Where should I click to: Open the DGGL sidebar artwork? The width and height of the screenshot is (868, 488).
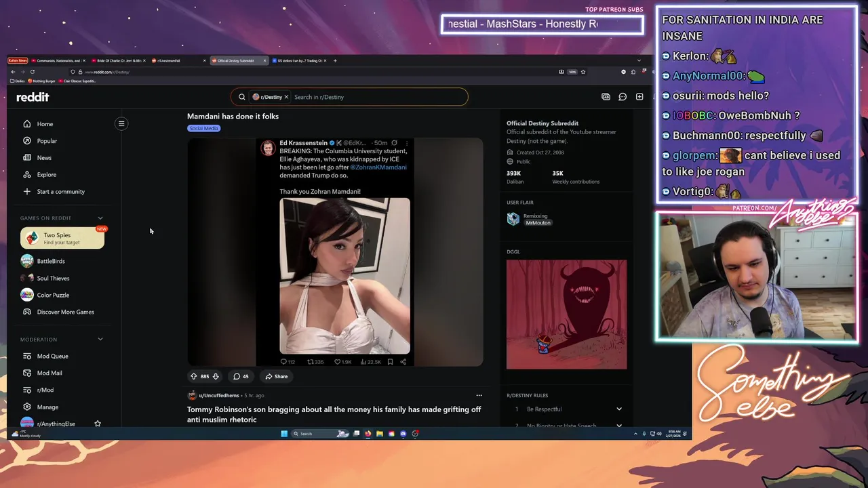[x=566, y=314]
